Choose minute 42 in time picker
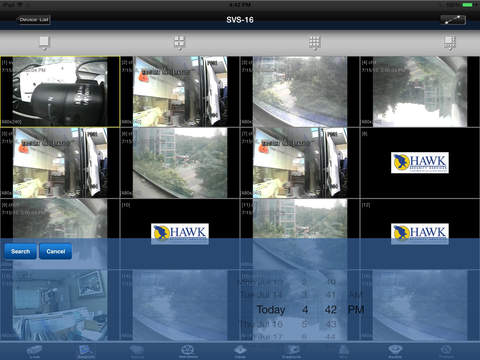Viewport: 480px width, 360px height. 331,310
